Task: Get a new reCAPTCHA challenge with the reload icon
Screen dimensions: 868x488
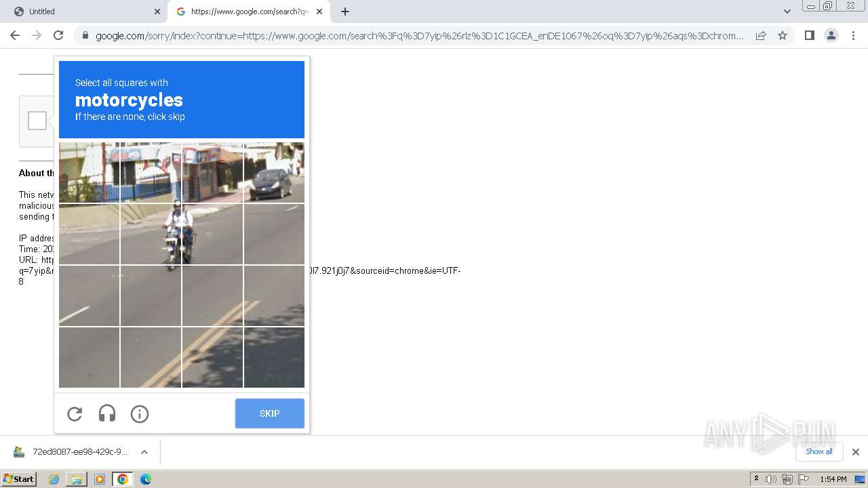Action: coord(75,413)
